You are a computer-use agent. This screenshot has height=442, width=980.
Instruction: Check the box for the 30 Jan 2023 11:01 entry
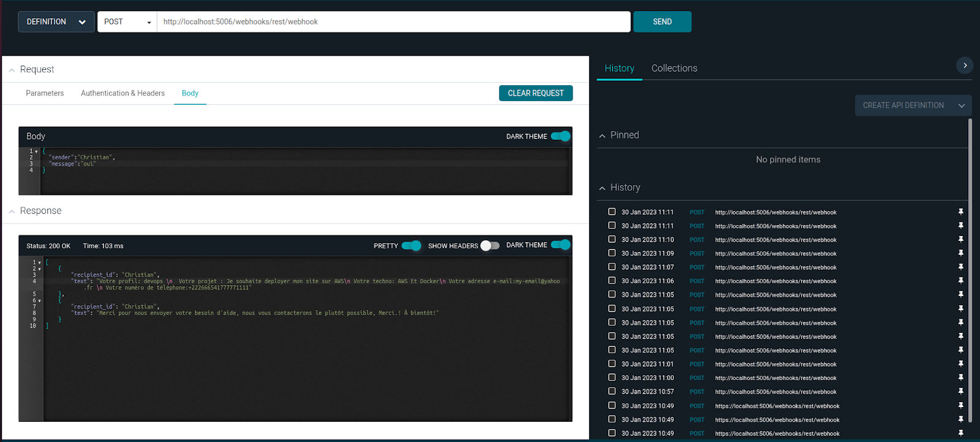pos(612,364)
